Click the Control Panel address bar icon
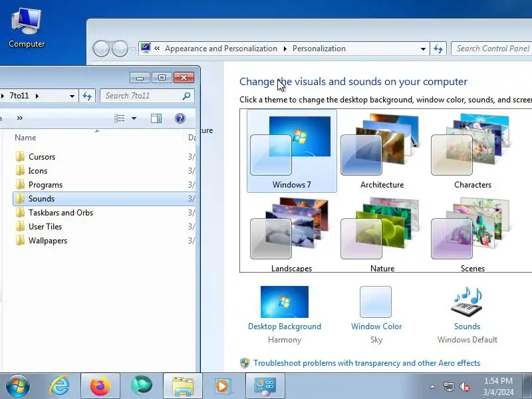The width and height of the screenshot is (532, 399). [x=146, y=48]
